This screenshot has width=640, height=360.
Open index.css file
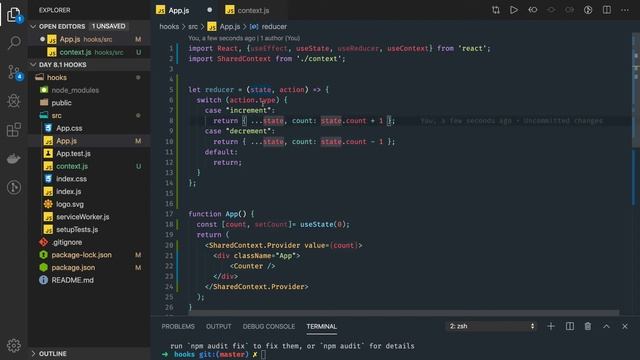pyautogui.click(x=89, y=178)
